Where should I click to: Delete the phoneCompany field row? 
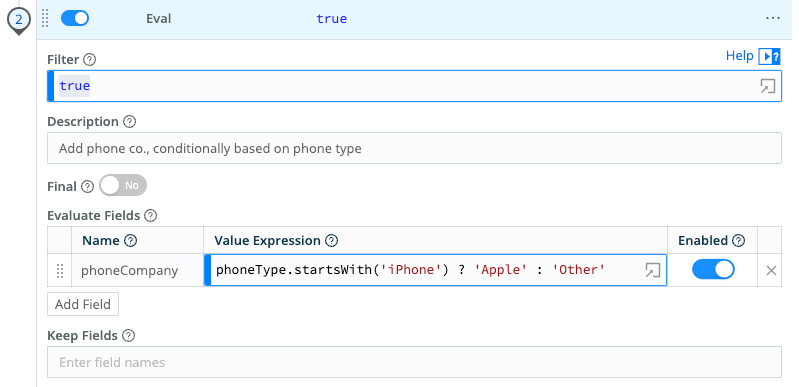(771, 271)
